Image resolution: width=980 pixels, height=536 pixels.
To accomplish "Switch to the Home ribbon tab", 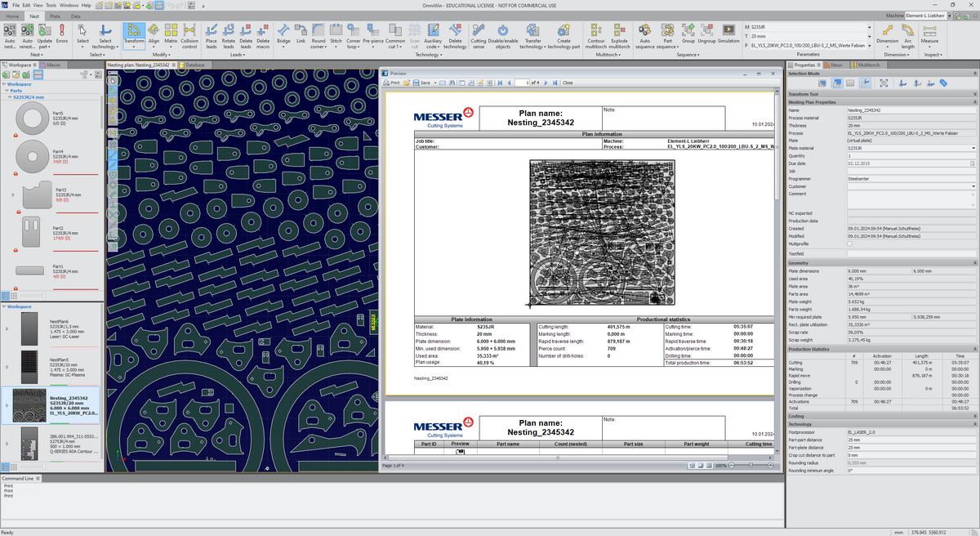I will click(12, 16).
